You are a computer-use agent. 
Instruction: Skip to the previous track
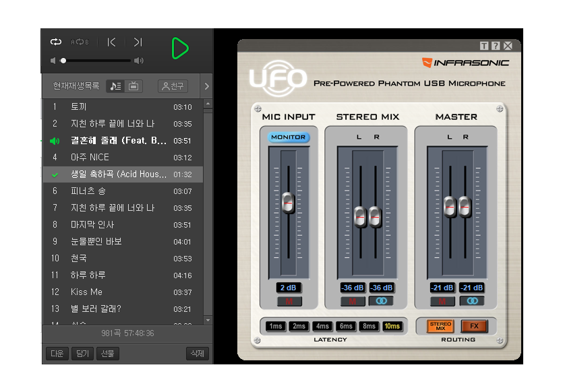click(x=111, y=42)
